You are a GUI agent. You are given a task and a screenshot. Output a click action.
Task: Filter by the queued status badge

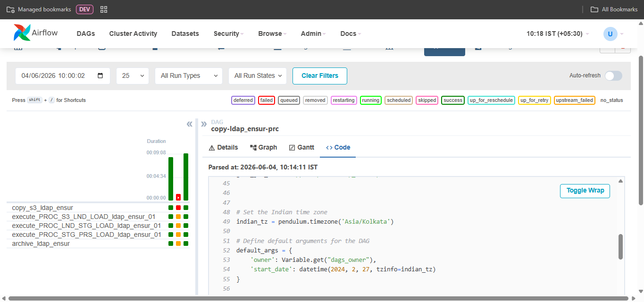289,100
